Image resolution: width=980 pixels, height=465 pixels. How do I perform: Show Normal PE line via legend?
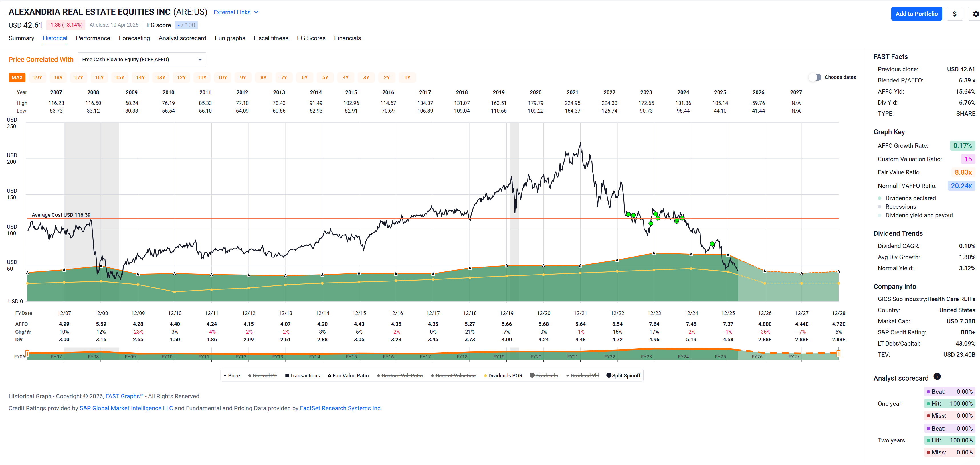point(262,376)
